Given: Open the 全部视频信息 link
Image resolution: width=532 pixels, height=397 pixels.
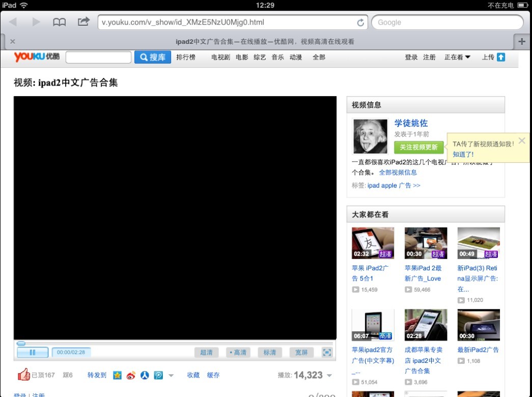Looking at the screenshot, I should tap(398, 173).
